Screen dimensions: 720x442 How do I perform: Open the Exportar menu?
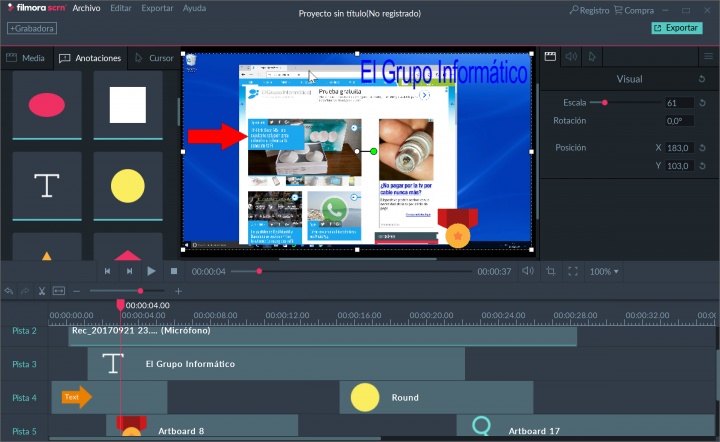pyautogui.click(x=157, y=8)
